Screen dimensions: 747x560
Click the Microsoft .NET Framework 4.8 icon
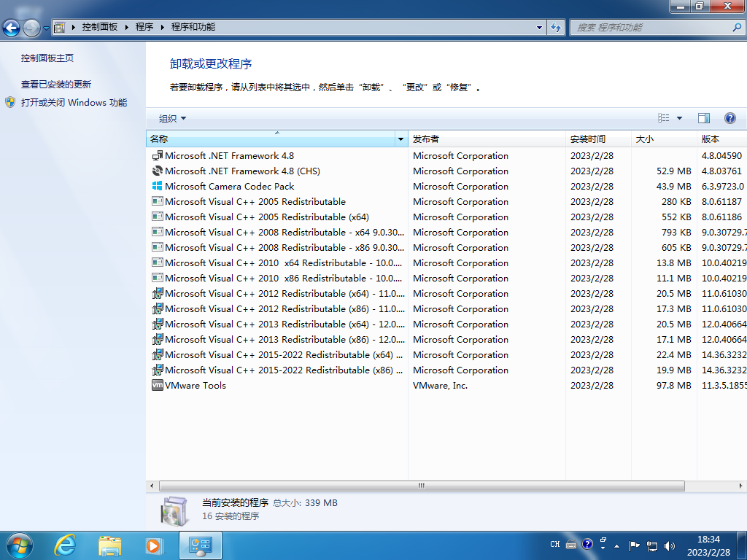pos(158,156)
